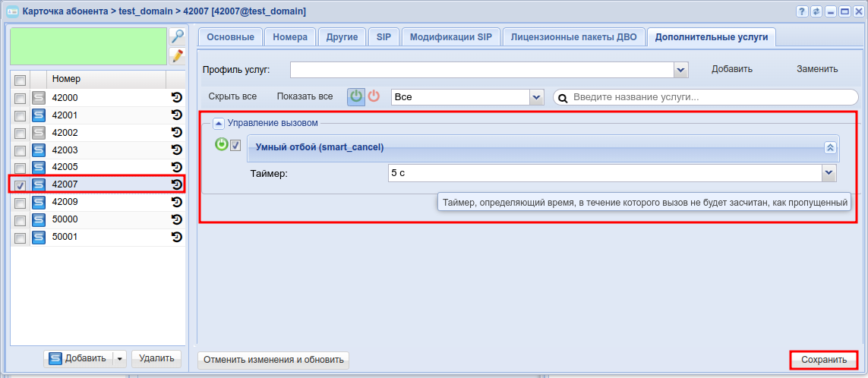Switch to the Другие tab
This screenshot has height=378, width=868.
[342, 37]
